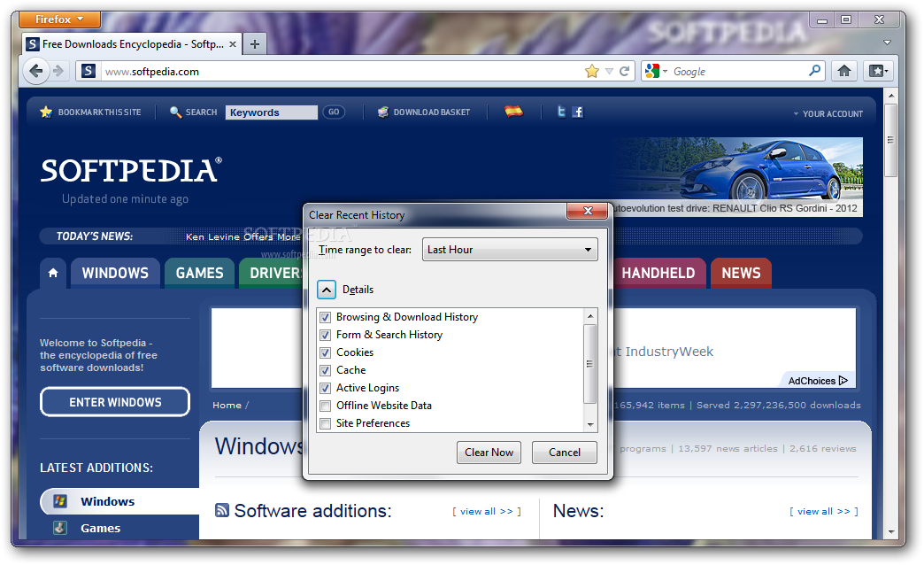Open the Time range to clear dropdown
Image resolution: width=924 pixels, height=565 pixels.
pyautogui.click(x=510, y=250)
